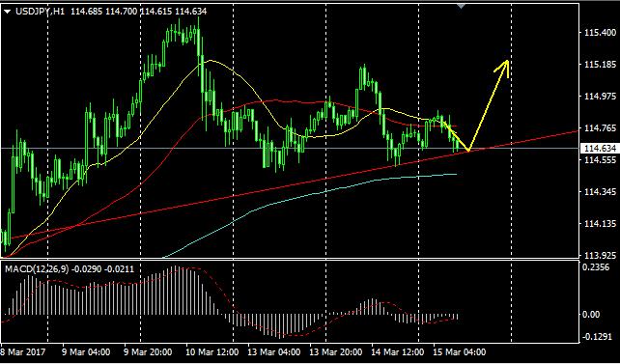Click the 114.765 price axis label
Image resolution: width=620 pixels, height=364 pixels.
pos(600,128)
